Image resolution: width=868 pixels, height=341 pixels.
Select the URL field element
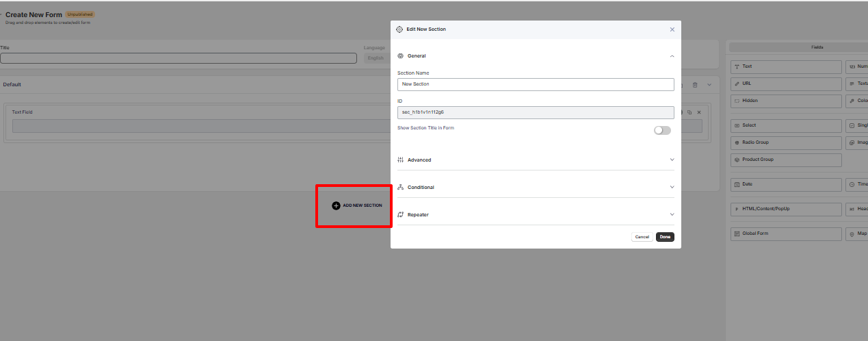786,84
